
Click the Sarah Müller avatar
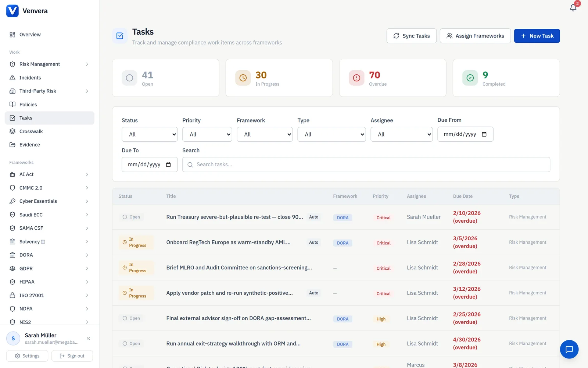[13, 339]
